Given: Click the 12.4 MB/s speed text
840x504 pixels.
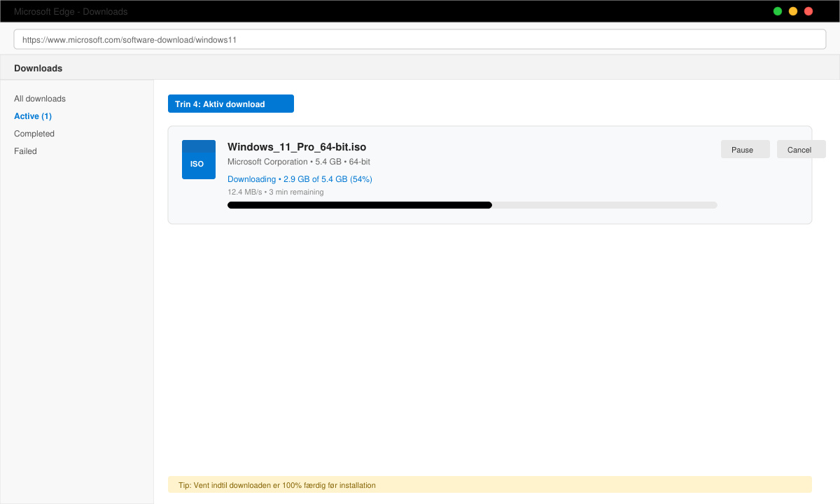Looking at the screenshot, I should pyautogui.click(x=276, y=192).
